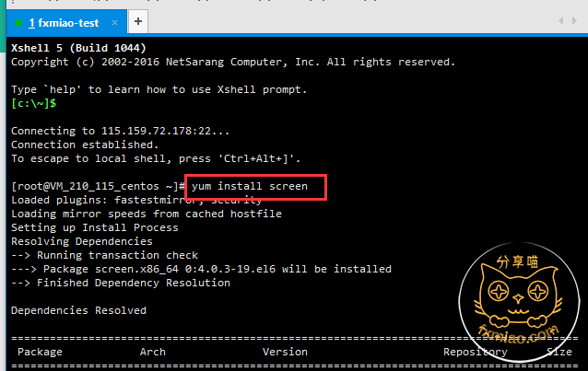Image resolution: width=588 pixels, height=371 pixels.
Task: Click the 'Dependencies Resolved' line
Action: pyautogui.click(x=78, y=310)
